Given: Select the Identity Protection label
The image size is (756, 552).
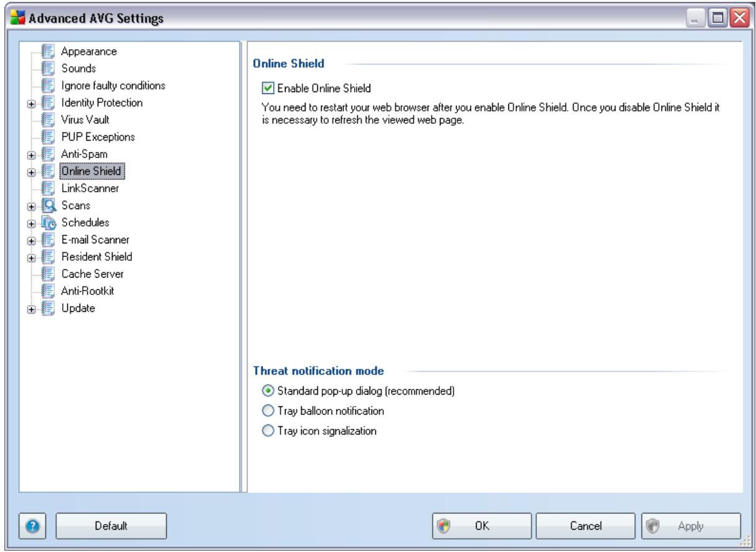Looking at the screenshot, I should (101, 102).
